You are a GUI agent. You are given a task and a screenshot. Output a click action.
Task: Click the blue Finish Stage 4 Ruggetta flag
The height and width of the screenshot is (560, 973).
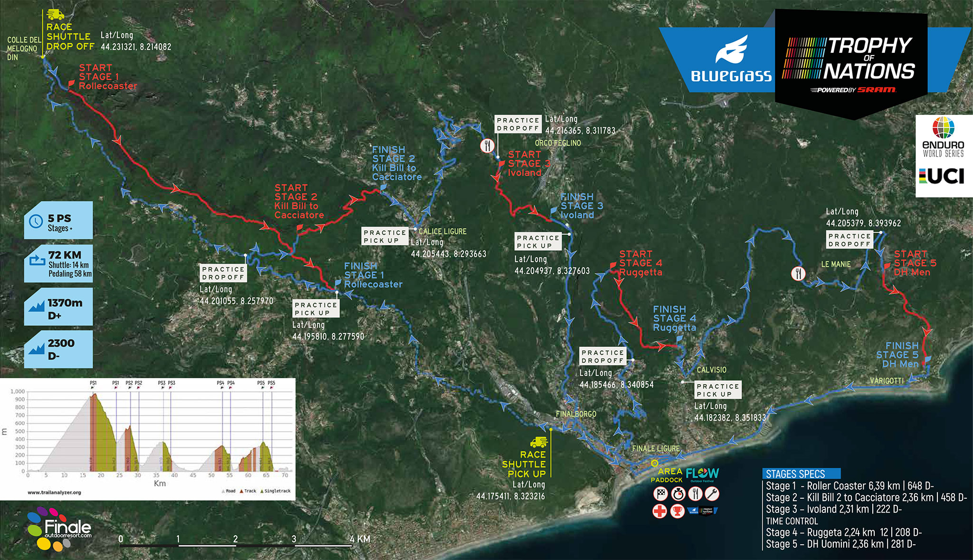coord(679,339)
